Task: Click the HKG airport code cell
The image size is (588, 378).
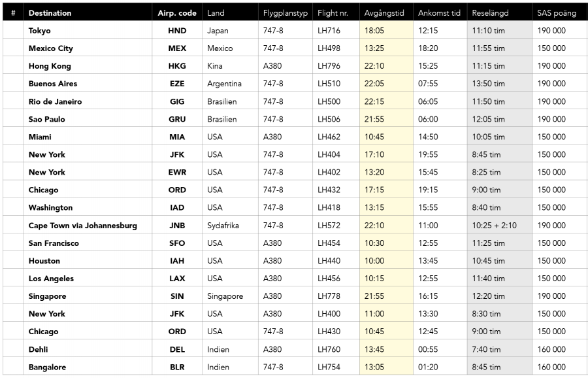Action: 176,66
